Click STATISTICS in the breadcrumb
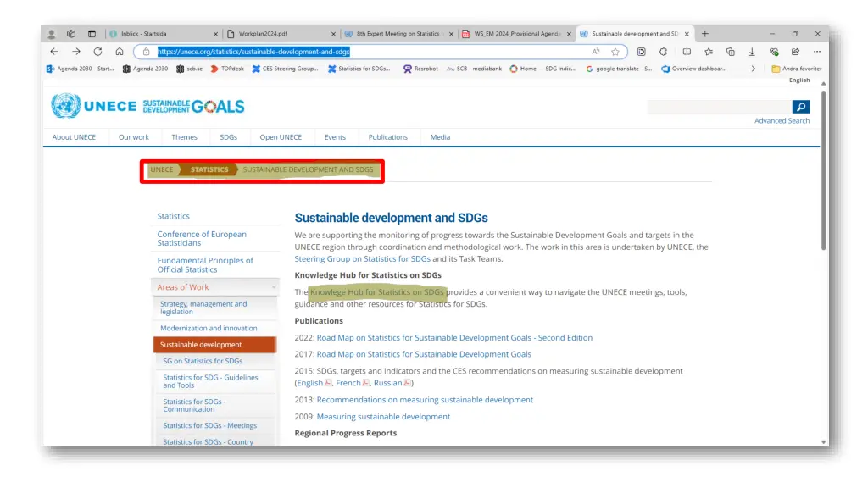The width and height of the screenshot is (868, 488). tap(209, 169)
